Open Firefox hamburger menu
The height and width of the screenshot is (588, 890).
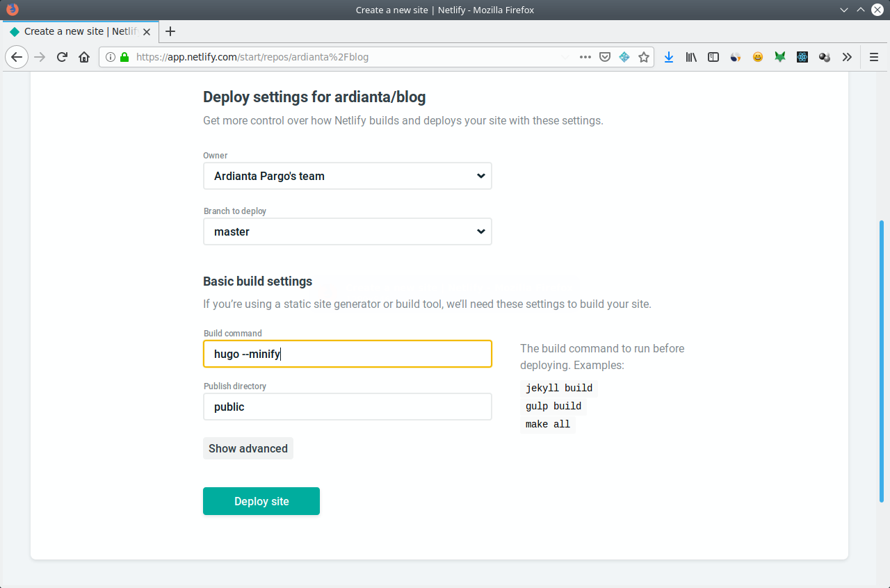pyautogui.click(x=874, y=57)
